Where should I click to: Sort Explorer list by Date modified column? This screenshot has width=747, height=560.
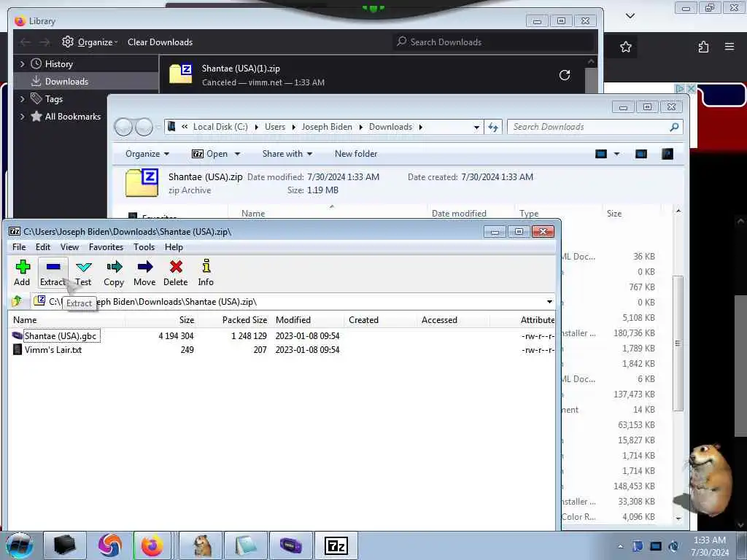tap(459, 214)
